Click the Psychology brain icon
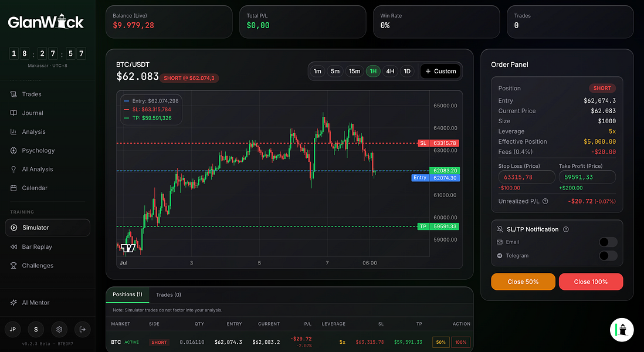644x352 pixels. [x=13, y=150]
